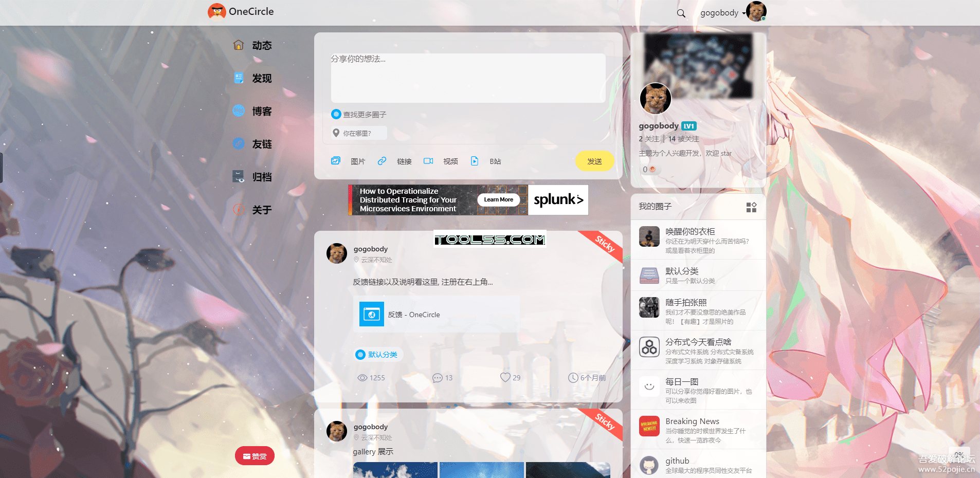Click github cat circle icon
Screen dimensions: 980x478
649,466
